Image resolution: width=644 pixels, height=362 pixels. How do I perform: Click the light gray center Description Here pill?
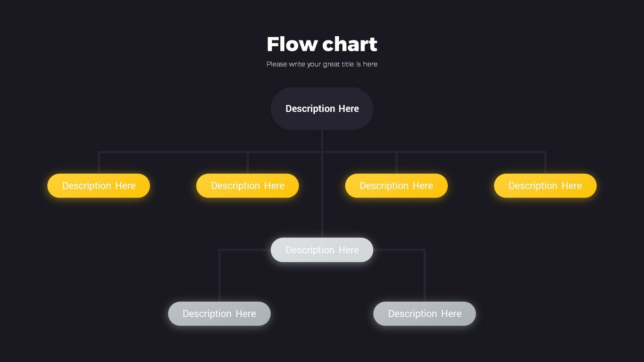point(322,250)
